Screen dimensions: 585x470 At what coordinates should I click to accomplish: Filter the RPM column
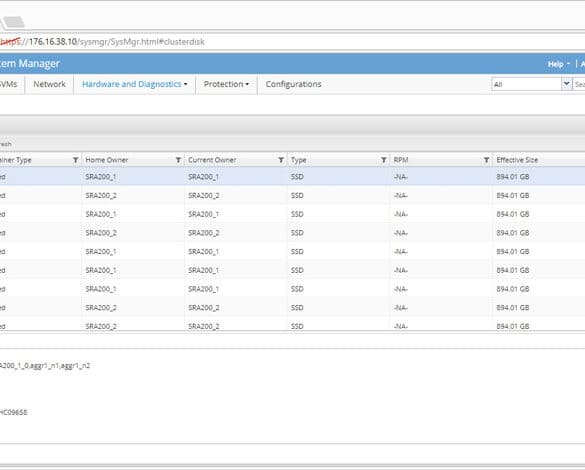[487, 160]
